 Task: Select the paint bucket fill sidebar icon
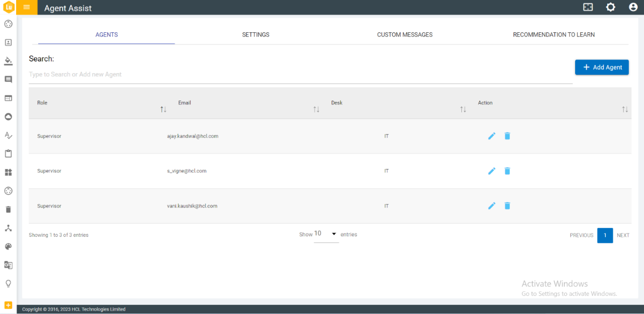[x=8, y=61]
